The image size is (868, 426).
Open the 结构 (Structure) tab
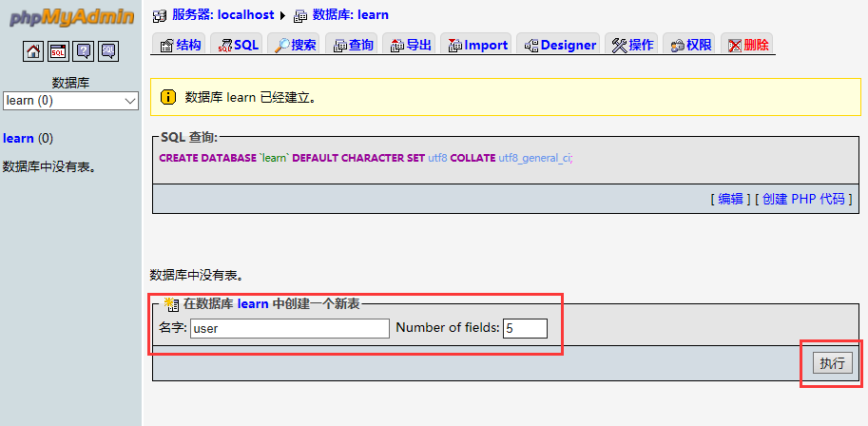point(180,45)
